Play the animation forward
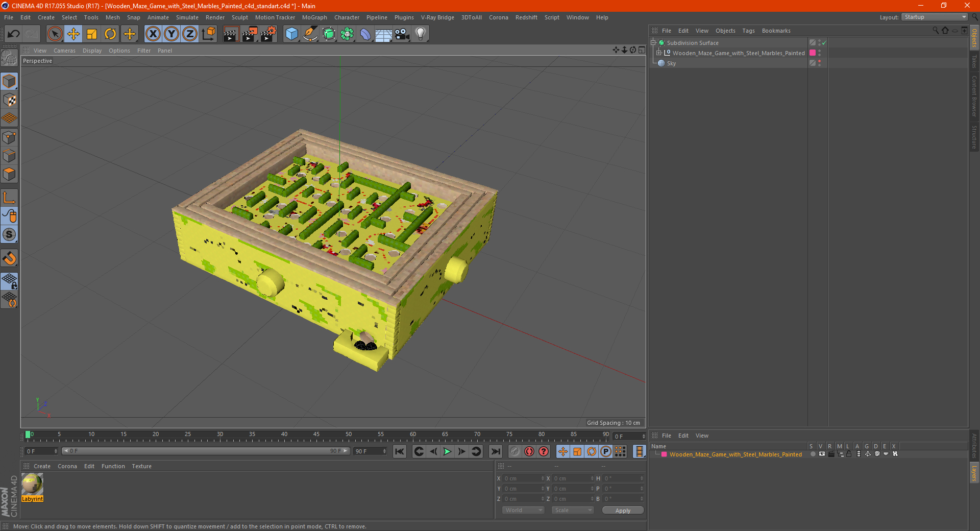This screenshot has width=980, height=531. click(447, 451)
